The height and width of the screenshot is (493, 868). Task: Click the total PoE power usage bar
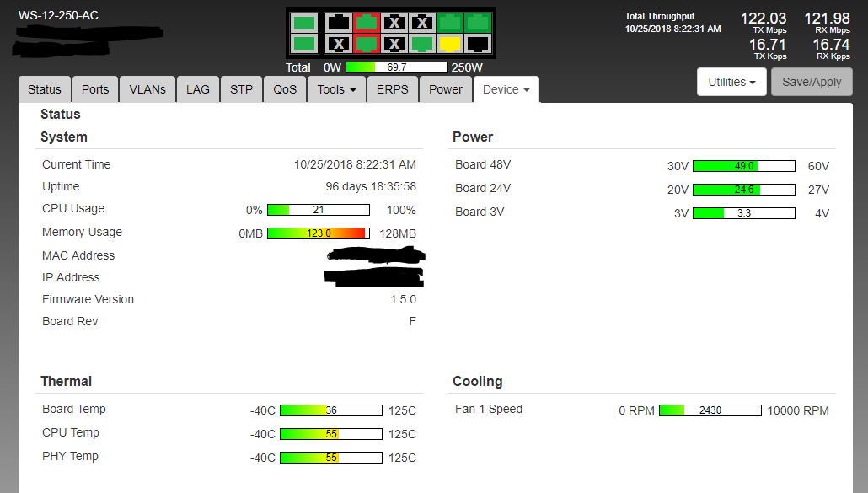396,67
